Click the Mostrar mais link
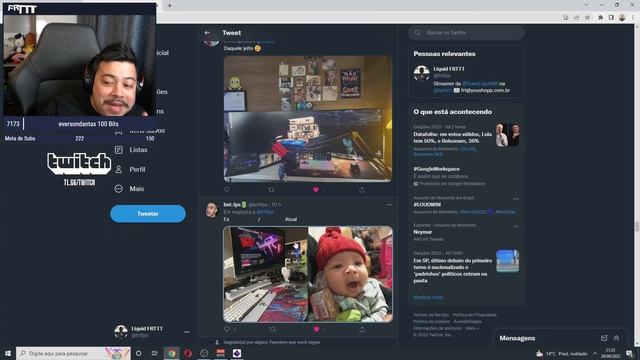640x360 pixels. tap(428, 298)
